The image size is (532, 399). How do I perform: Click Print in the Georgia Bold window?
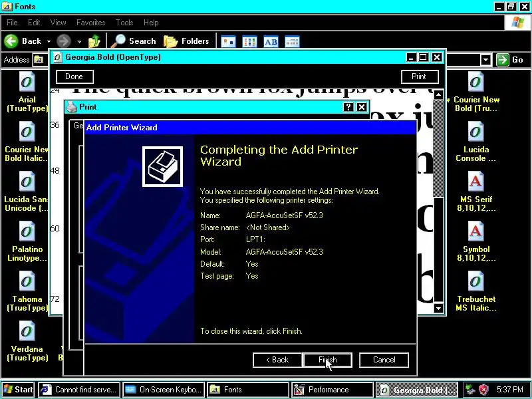point(420,76)
